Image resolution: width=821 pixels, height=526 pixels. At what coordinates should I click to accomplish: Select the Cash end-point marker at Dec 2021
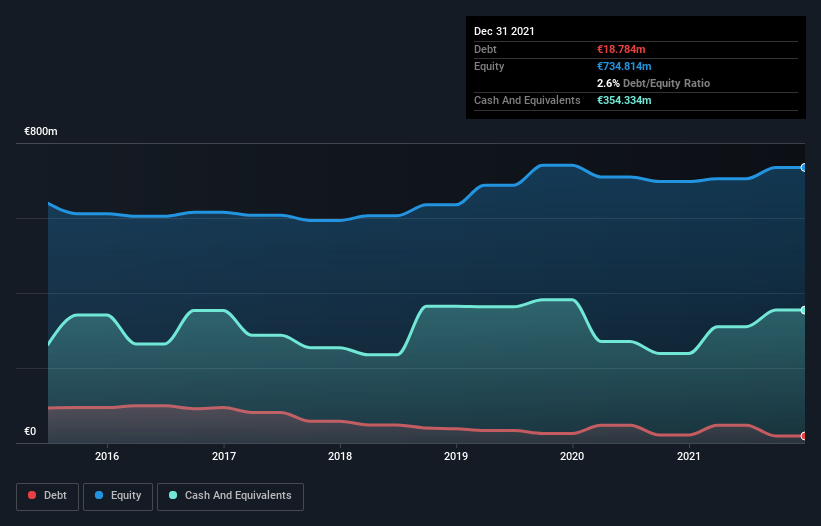(804, 310)
